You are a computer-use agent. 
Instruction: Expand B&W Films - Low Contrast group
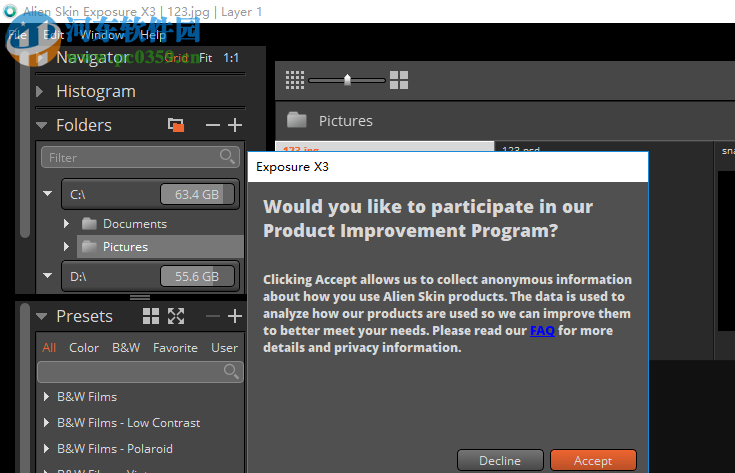(46, 422)
